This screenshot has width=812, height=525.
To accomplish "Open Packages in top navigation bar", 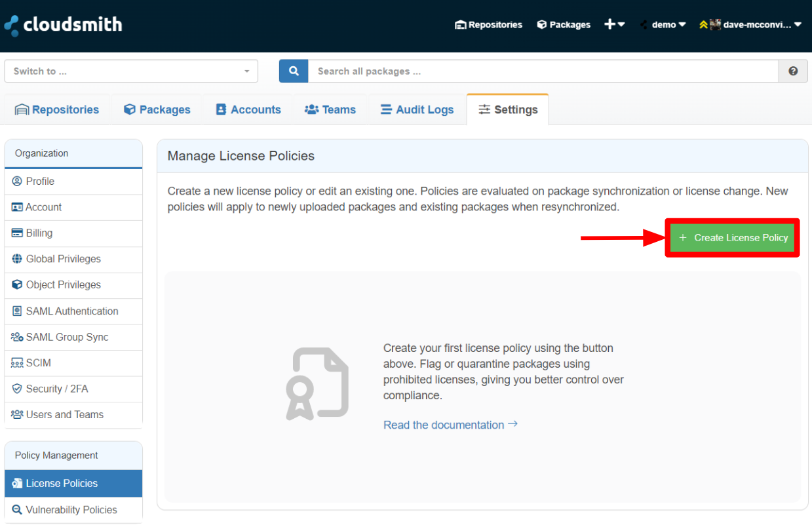I will [564, 25].
